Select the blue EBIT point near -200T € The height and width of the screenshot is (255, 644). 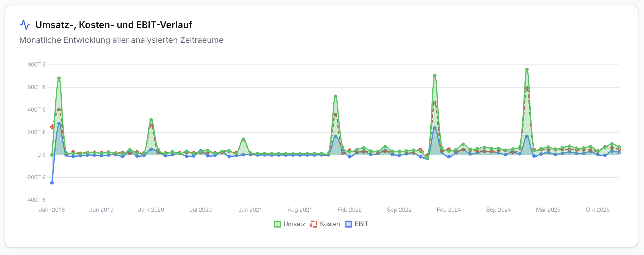pos(52,183)
